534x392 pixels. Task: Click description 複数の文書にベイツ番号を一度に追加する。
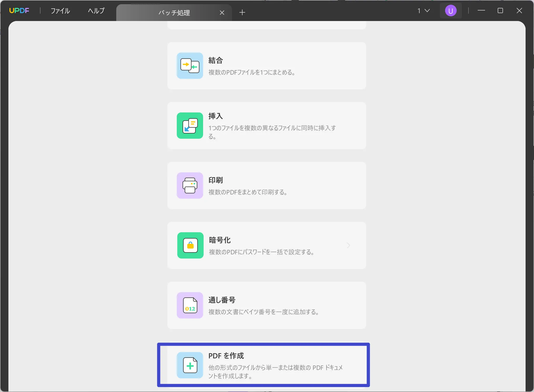[x=264, y=312]
